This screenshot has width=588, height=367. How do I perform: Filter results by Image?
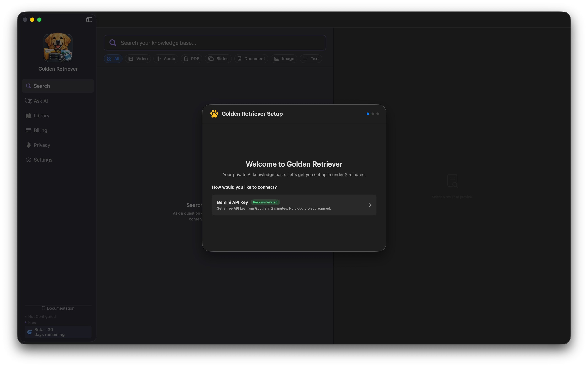[284, 59]
